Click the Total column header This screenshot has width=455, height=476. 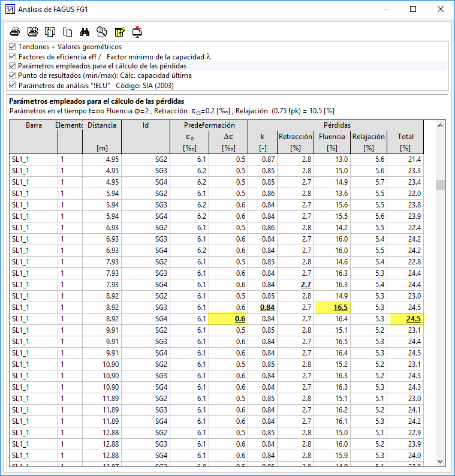point(405,142)
